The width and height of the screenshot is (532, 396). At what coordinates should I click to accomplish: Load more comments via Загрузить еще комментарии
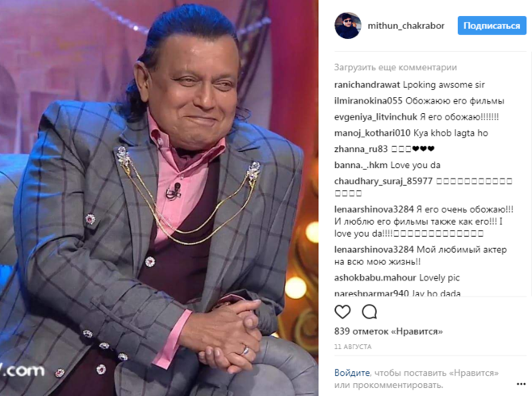pos(396,67)
